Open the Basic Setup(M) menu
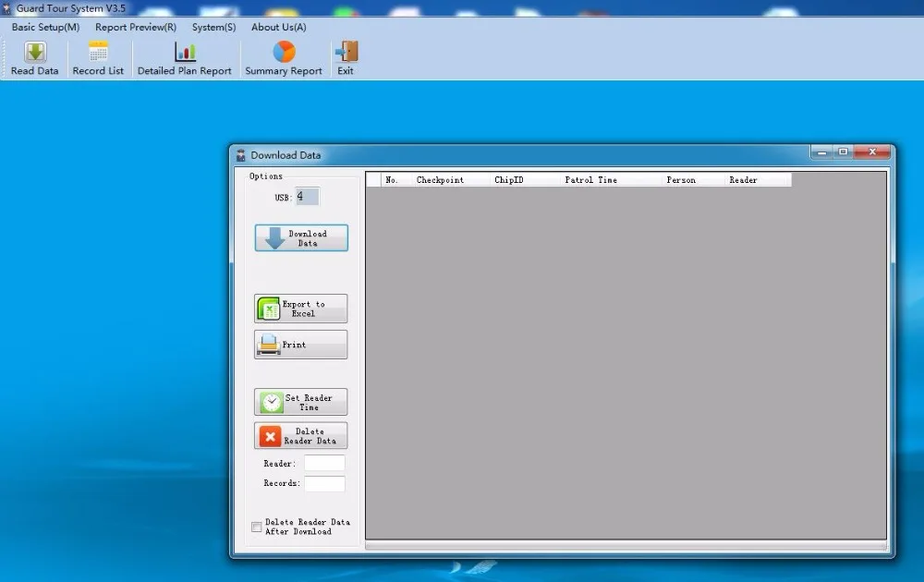The height and width of the screenshot is (582, 924). [45, 27]
